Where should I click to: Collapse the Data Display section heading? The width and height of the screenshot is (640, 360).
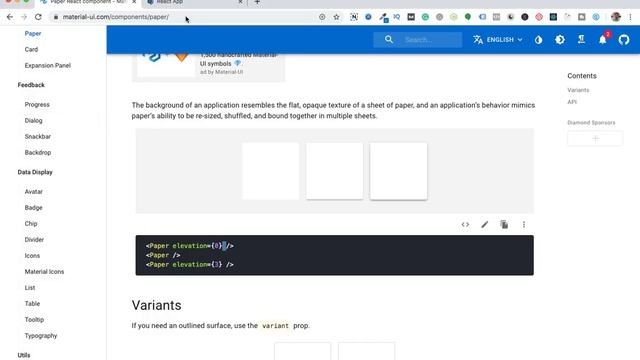[35, 172]
